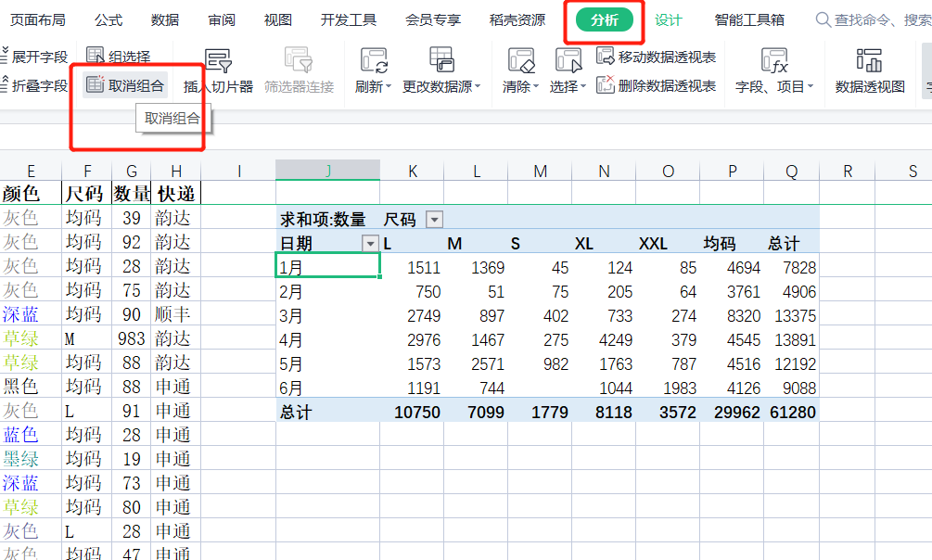Click 折叠字段 to collapse field
The image size is (932, 560).
click(x=35, y=85)
